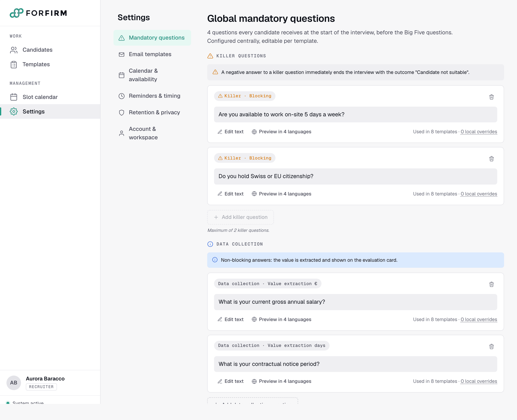Go to Slot calendar
The image size is (517, 420).
(50, 97)
